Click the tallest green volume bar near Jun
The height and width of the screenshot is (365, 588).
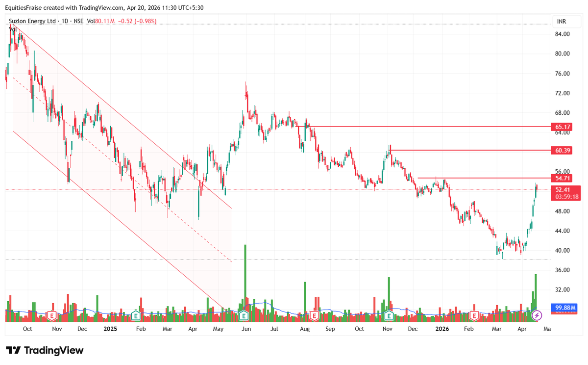pyautogui.click(x=245, y=282)
